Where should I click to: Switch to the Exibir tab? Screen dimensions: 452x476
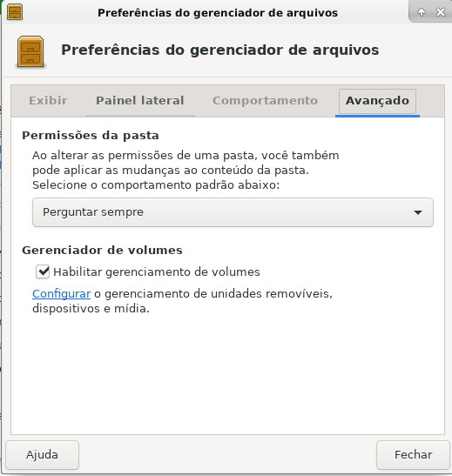48,101
